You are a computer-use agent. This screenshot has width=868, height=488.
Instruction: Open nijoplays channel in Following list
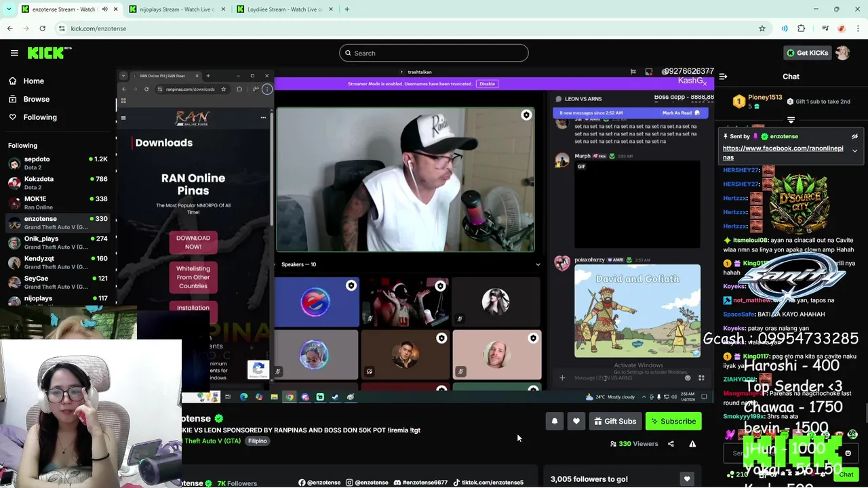click(x=58, y=300)
